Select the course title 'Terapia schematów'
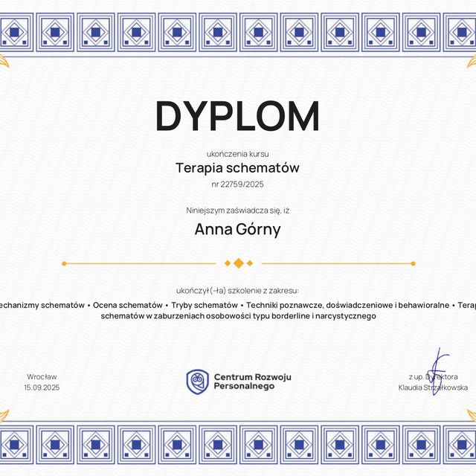This screenshot has height=476, width=476. 238,168
